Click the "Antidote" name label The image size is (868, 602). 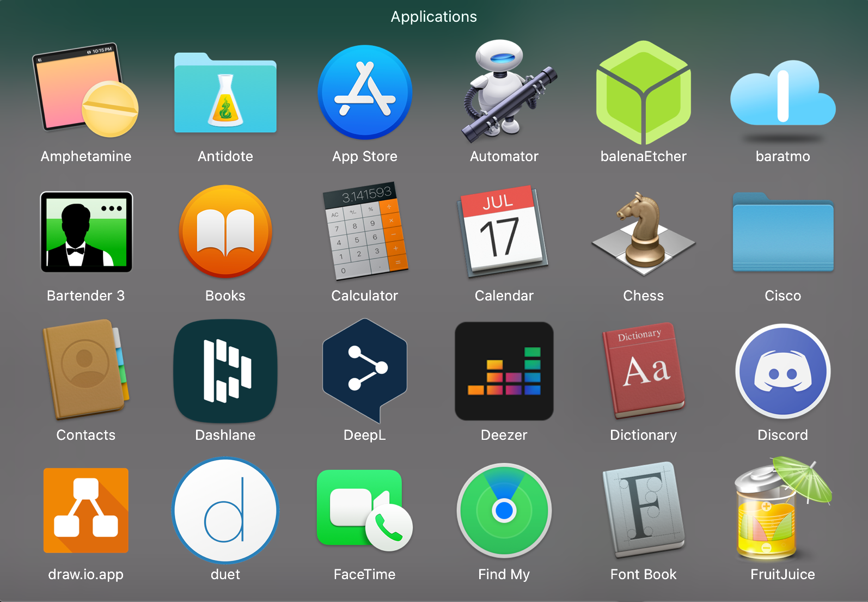(x=225, y=157)
